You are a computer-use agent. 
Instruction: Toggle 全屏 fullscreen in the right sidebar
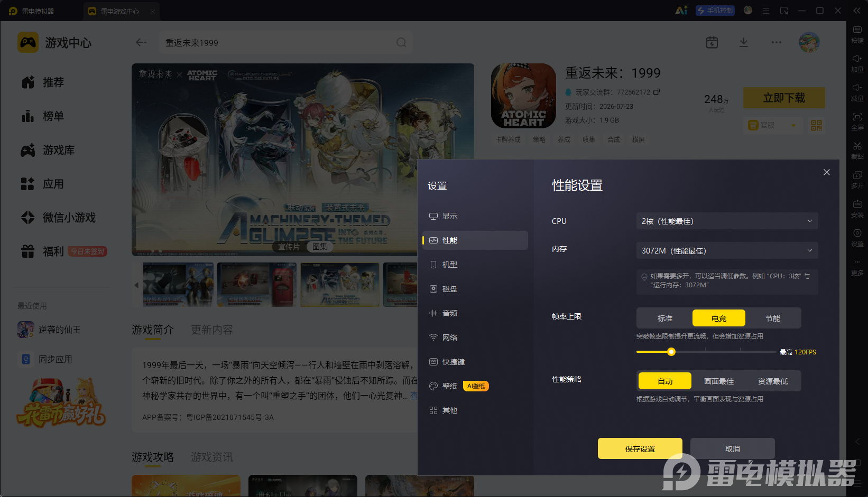pos(857,121)
